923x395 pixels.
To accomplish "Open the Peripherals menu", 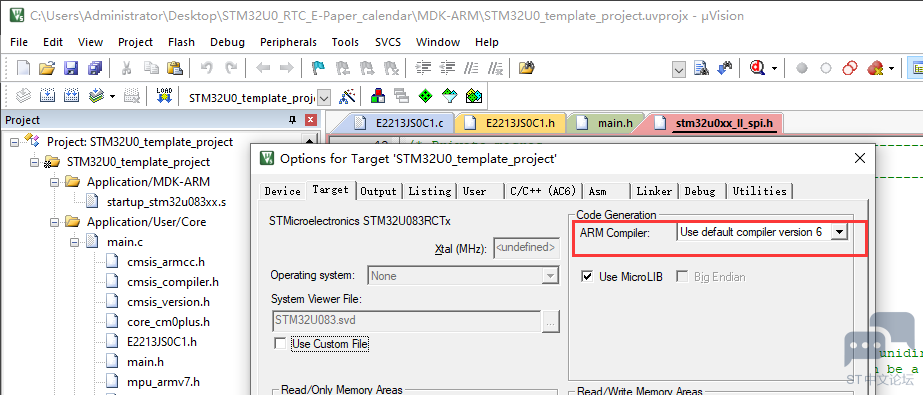I will click(288, 42).
